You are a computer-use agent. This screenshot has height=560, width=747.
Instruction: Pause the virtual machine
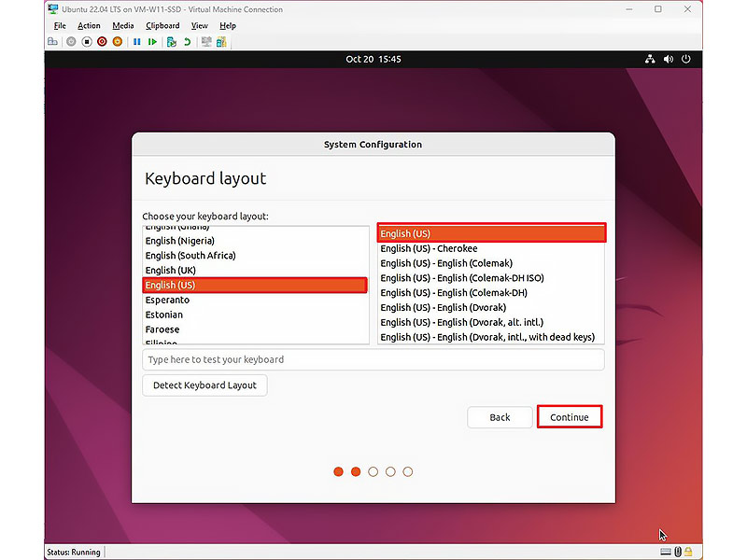[136, 42]
